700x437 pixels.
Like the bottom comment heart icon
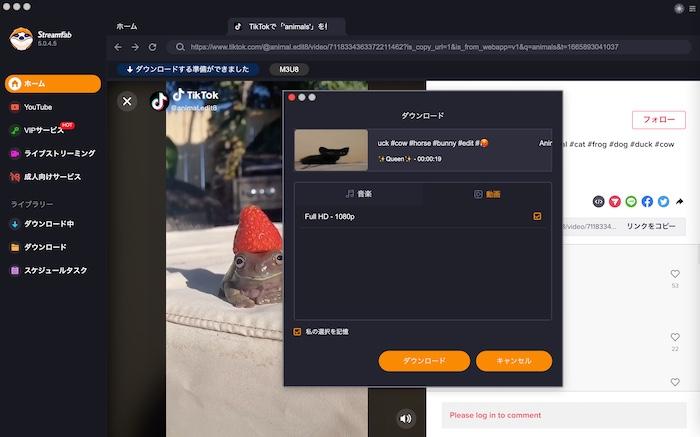pyautogui.click(x=675, y=382)
